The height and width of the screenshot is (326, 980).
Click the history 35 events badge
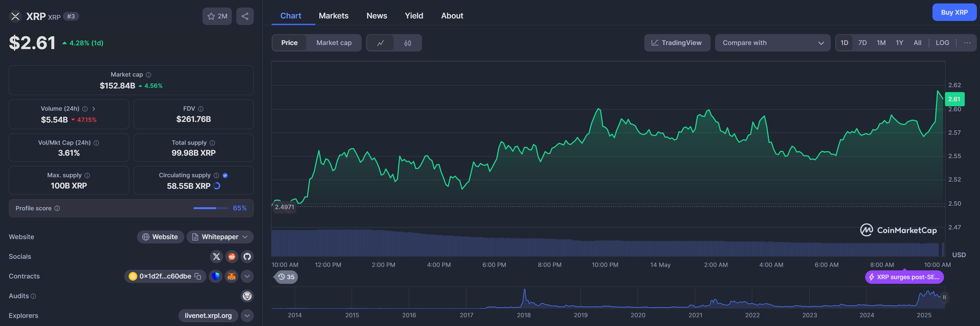[x=286, y=277]
